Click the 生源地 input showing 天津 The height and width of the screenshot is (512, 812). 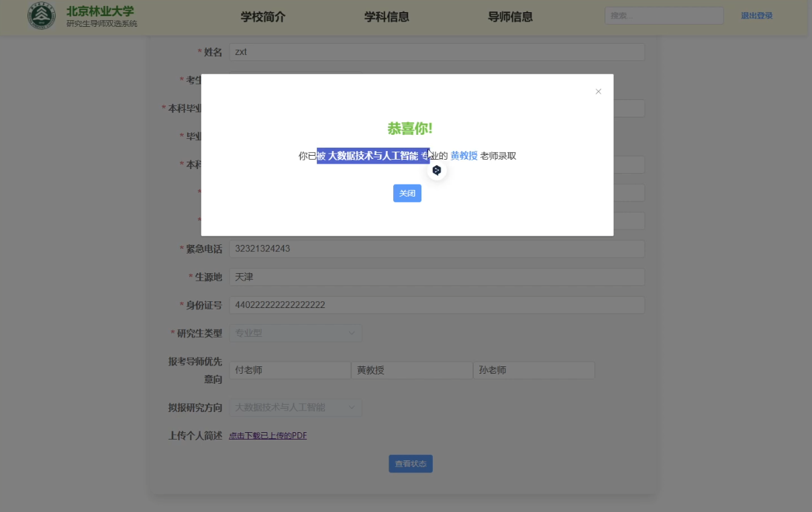click(x=436, y=276)
